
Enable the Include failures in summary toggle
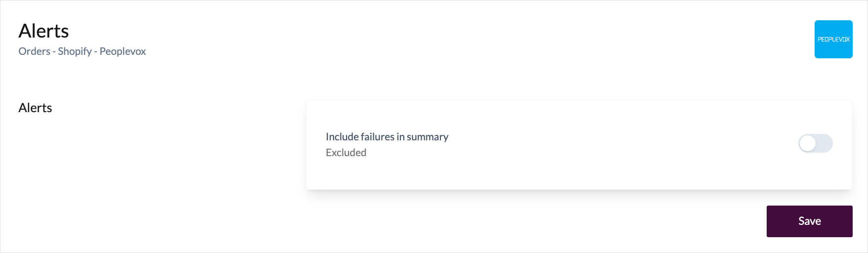coord(815,143)
